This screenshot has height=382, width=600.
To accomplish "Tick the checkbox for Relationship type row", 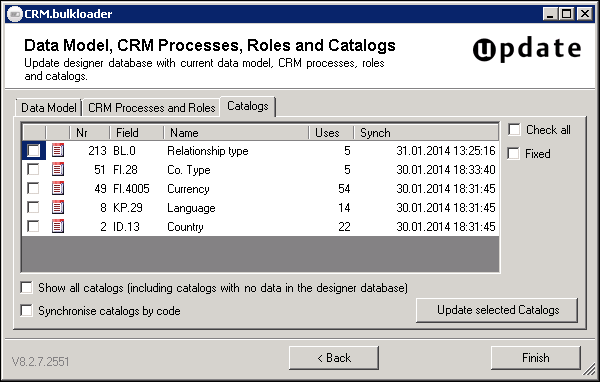I will [x=33, y=150].
